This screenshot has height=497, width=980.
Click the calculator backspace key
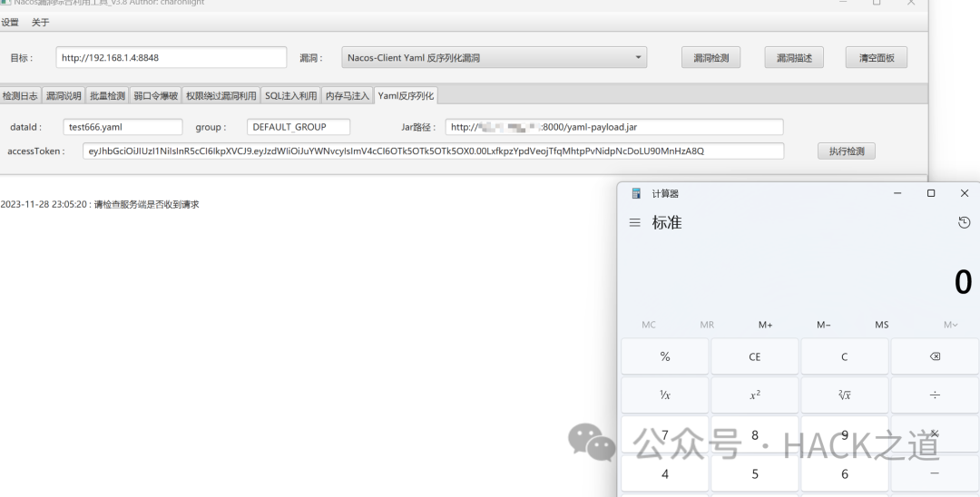[x=935, y=356]
